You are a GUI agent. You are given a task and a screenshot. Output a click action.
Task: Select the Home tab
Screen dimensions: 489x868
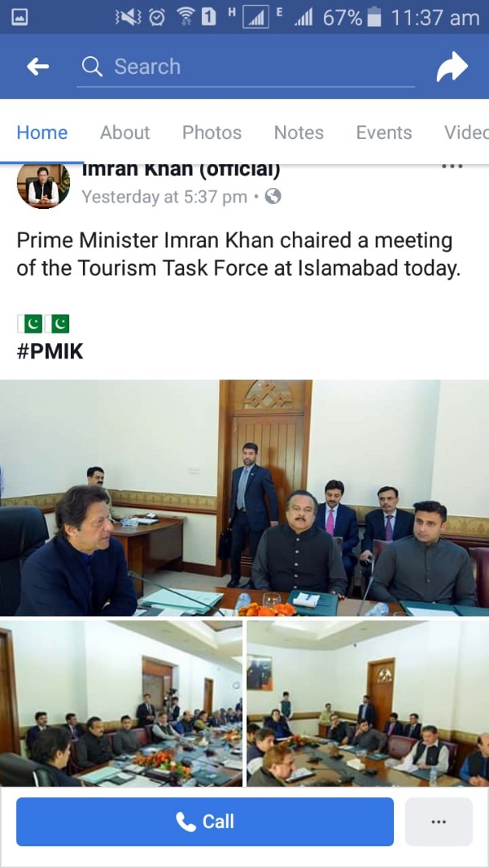click(x=42, y=133)
